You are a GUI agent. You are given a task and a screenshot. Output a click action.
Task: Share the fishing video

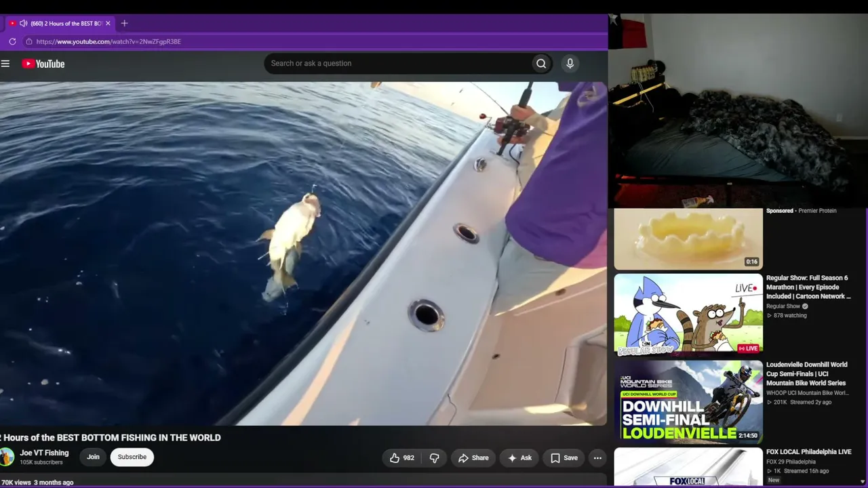coord(473,458)
